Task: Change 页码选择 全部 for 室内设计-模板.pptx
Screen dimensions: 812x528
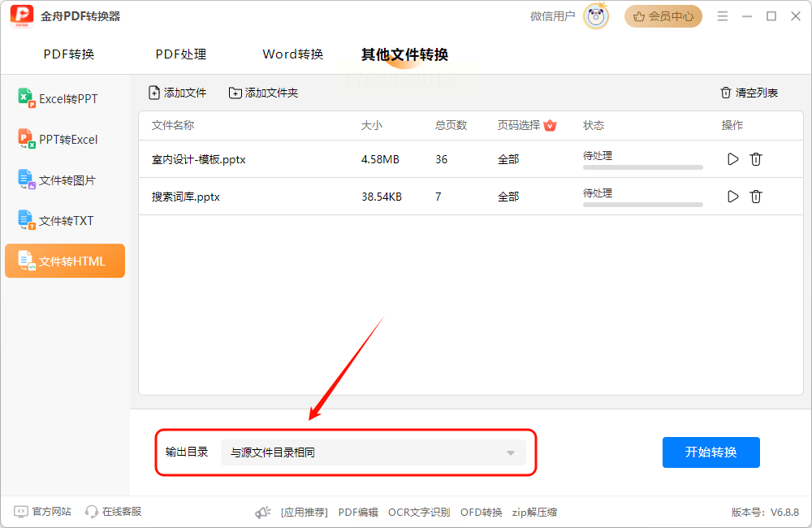Action: coord(508,159)
